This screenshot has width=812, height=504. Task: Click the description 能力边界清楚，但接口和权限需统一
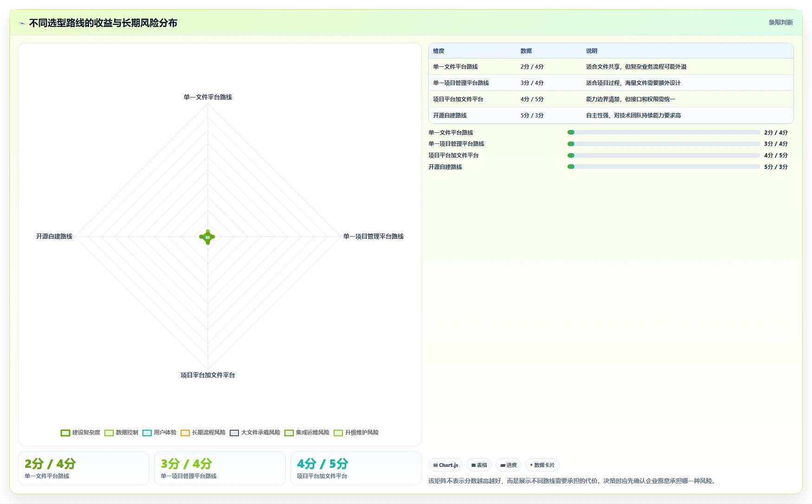coord(631,99)
